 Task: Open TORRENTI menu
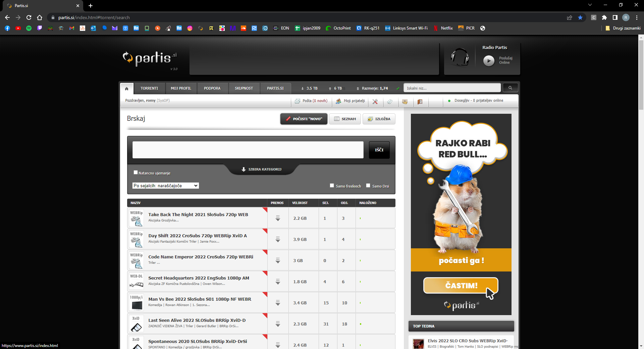[x=149, y=89]
